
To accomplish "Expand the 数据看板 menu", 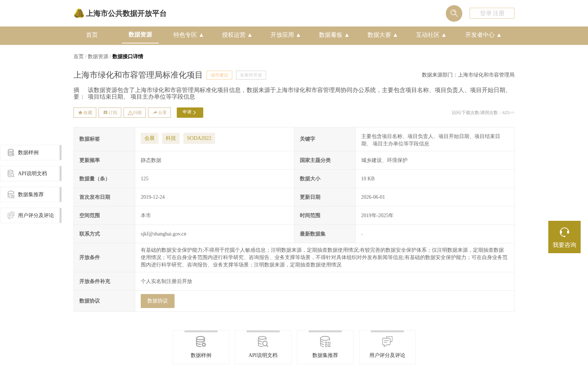I will (334, 35).
